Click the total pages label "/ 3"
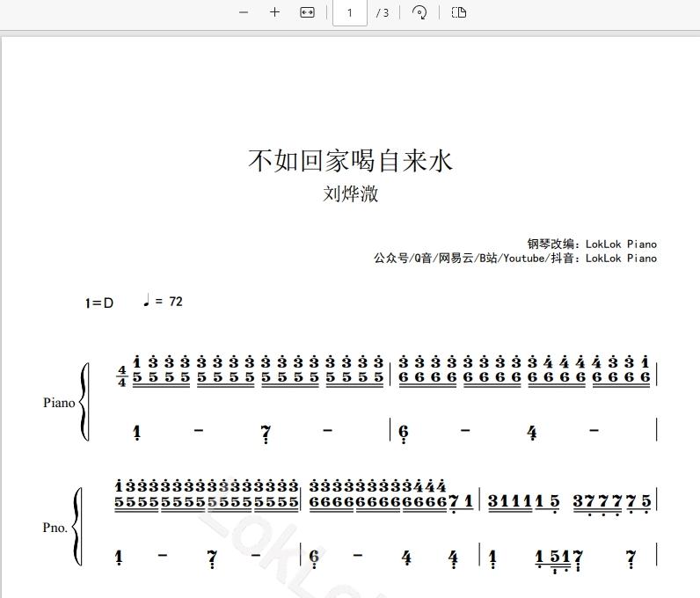The image size is (700, 598). 383,13
